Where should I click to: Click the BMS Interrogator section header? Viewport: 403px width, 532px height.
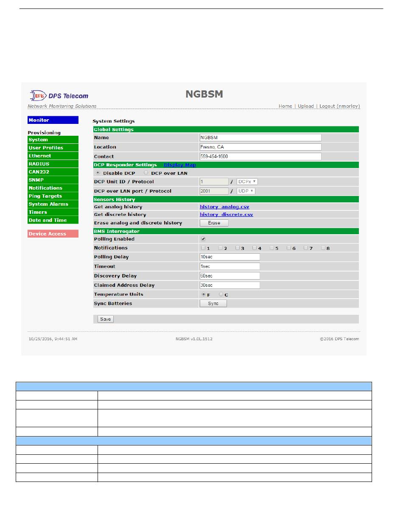[x=226, y=231]
